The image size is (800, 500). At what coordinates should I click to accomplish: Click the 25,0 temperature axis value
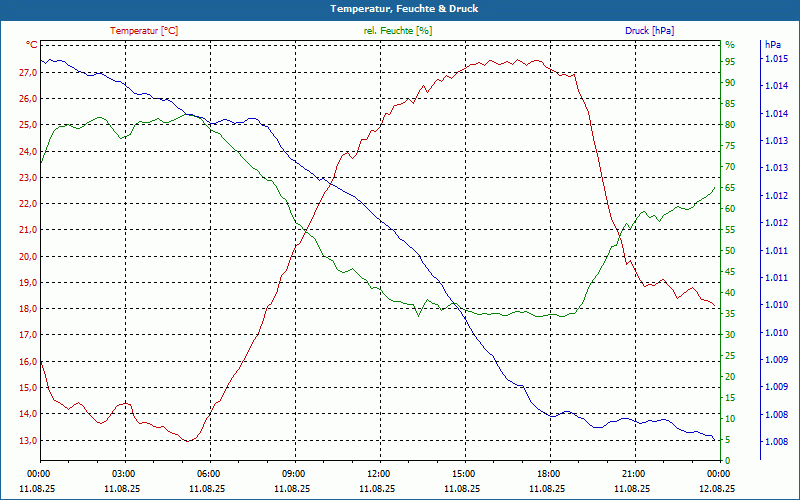[28, 125]
